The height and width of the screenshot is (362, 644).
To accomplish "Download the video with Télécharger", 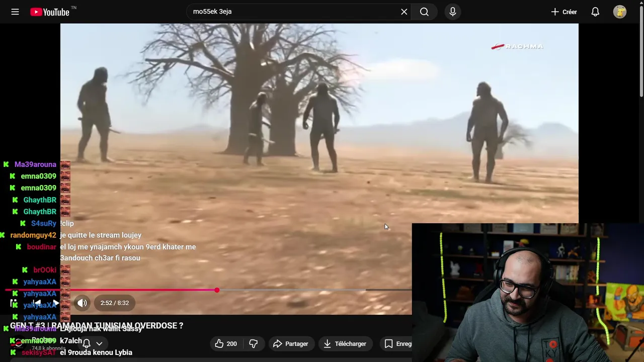I will point(345,344).
